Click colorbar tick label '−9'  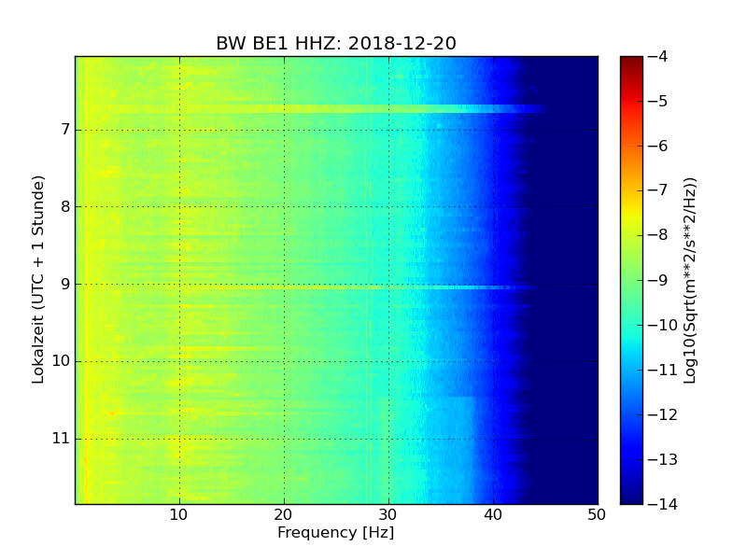tap(658, 280)
